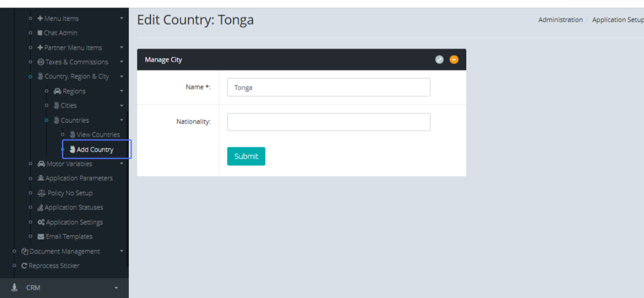Expand the Taxes & Commissions arrow
644x298 pixels.
click(122, 62)
